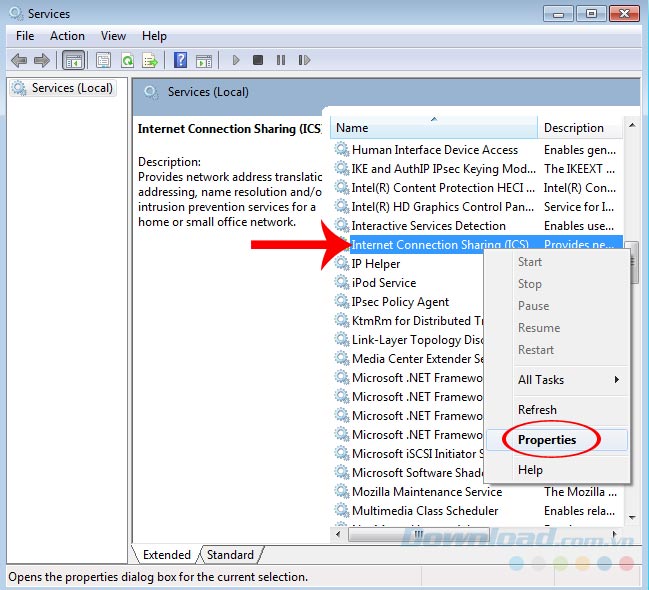This screenshot has height=590, width=649.
Task: Click the Export List toolbar icon
Action: [150, 60]
